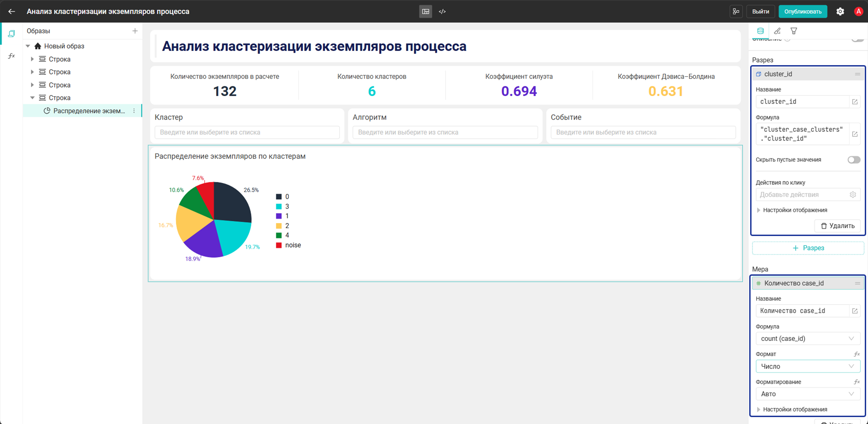
Task: Collapse the fourth Строка tree node
Action: click(32, 98)
